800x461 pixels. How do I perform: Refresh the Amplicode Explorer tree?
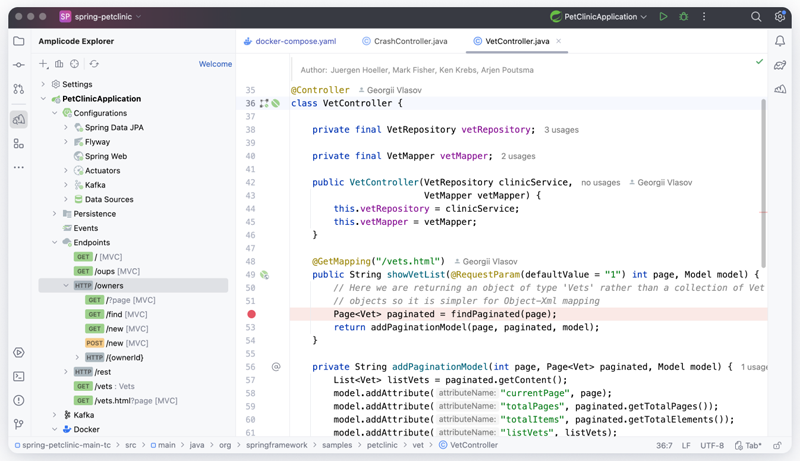94,64
